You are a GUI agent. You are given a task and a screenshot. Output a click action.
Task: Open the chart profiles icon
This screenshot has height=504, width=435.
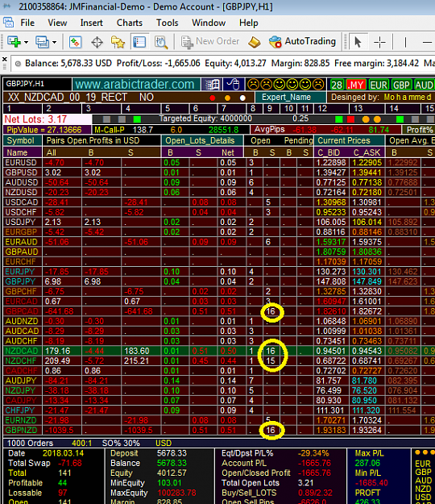[42, 42]
